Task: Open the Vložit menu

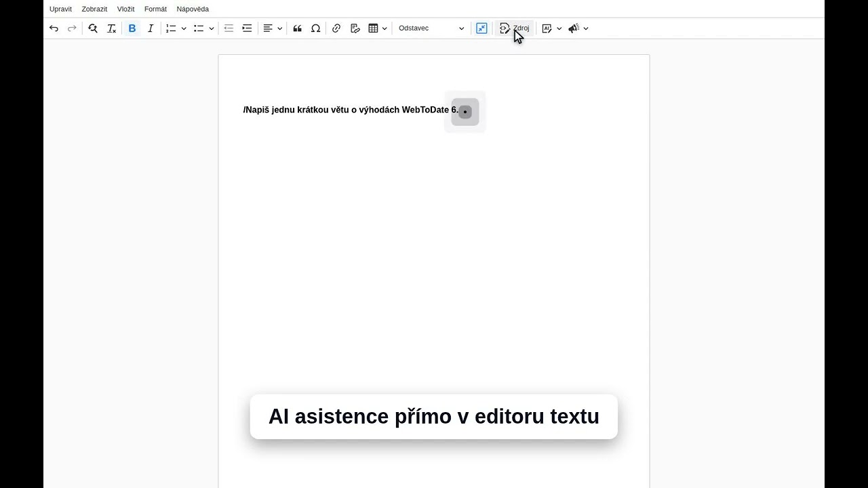Action: coord(125,9)
